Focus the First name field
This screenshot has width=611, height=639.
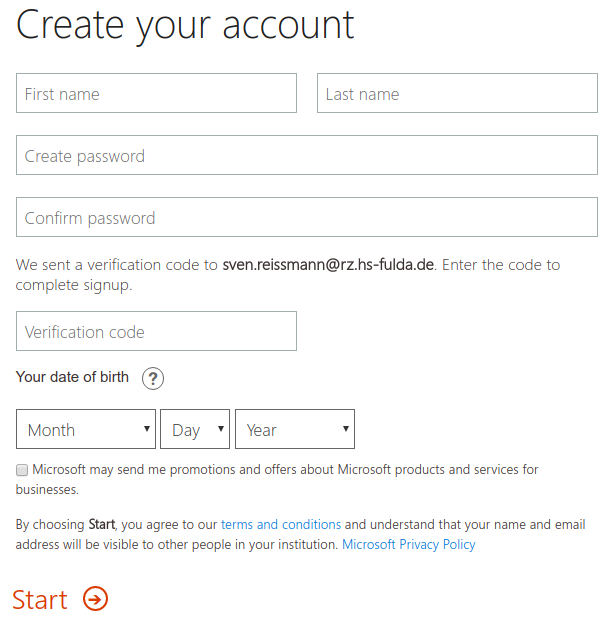156,93
